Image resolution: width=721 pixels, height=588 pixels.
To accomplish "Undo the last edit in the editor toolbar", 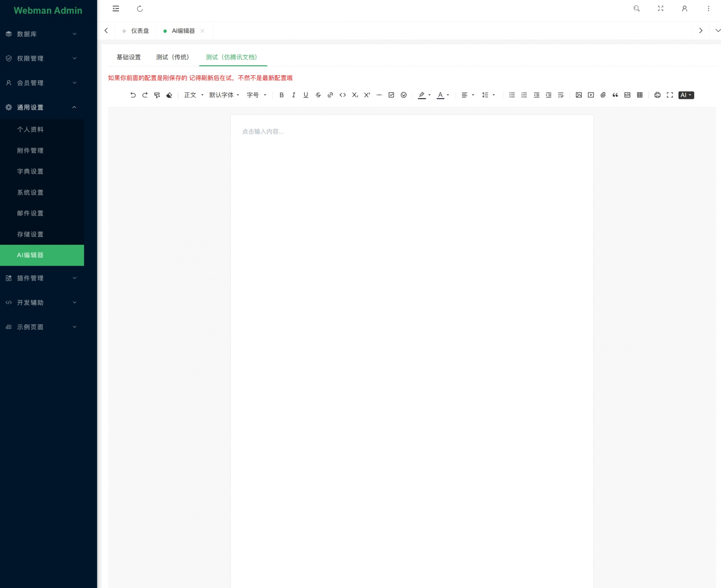I will point(133,95).
